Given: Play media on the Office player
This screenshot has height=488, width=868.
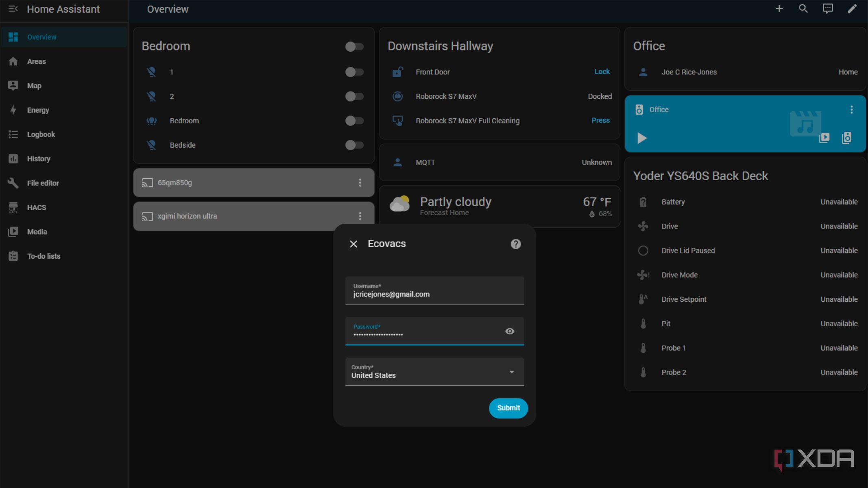Looking at the screenshot, I should [x=642, y=138].
